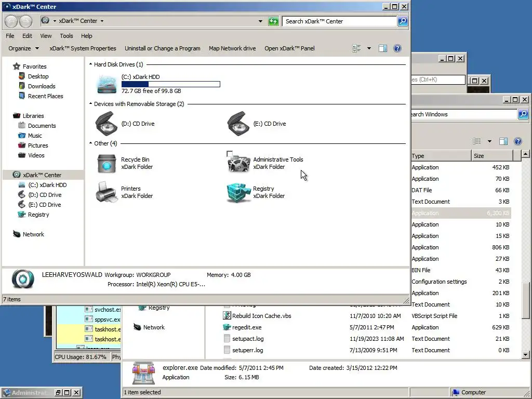Toggle the preview pane icon in xDark Center
532x399 pixels.
tap(383, 48)
